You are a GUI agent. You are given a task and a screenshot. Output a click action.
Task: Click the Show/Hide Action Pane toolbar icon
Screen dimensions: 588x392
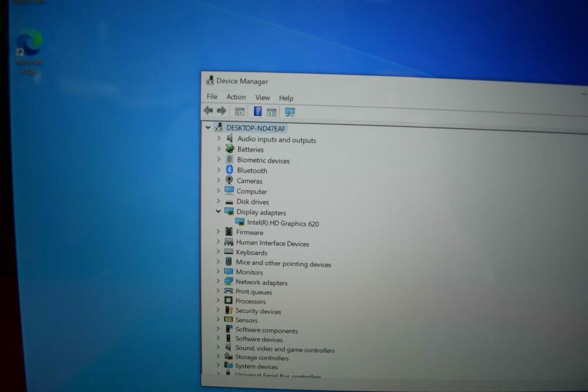(272, 112)
